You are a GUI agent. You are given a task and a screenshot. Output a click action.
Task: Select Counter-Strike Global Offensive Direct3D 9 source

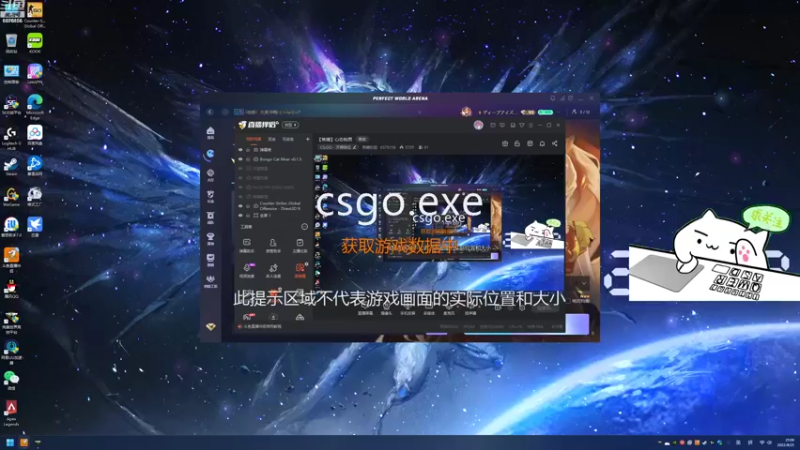pos(280,206)
